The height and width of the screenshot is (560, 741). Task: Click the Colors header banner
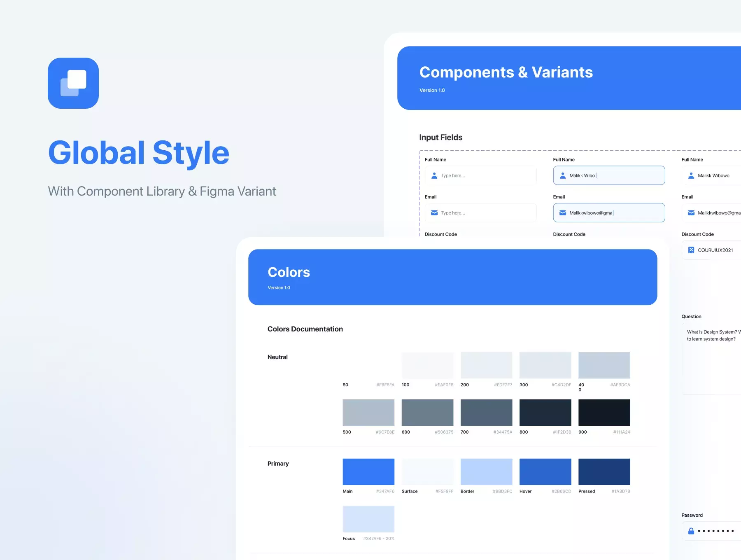[453, 277]
